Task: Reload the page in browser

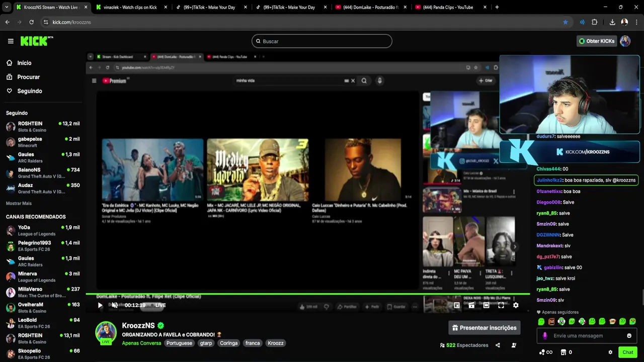Action: [x=31, y=22]
